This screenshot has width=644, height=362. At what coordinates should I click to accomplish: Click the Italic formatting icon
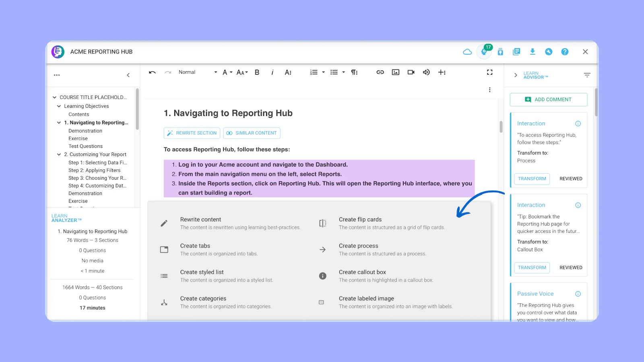click(272, 72)
